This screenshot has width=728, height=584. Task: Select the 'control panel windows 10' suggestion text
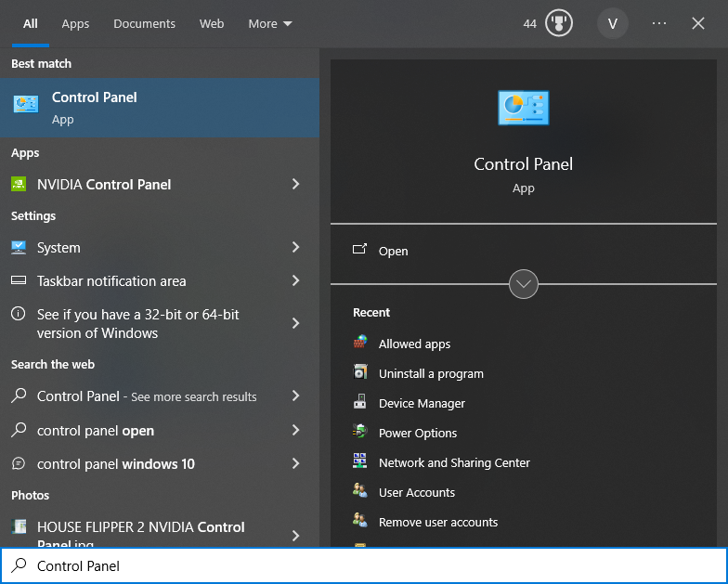[x=115, y=464]
